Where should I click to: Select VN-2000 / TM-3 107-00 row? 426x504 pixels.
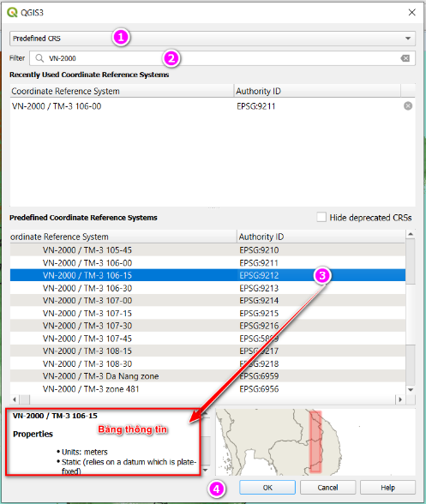(x=207, y=301)
